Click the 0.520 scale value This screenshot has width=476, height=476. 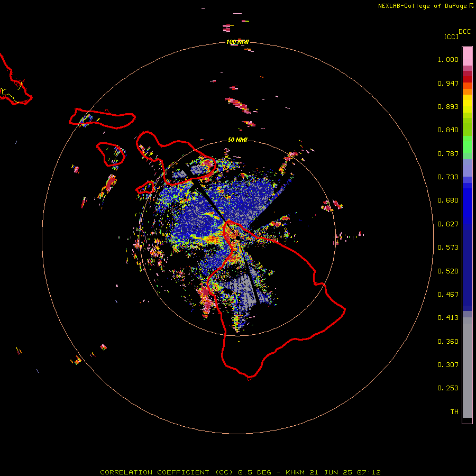[x=448, y=271]
